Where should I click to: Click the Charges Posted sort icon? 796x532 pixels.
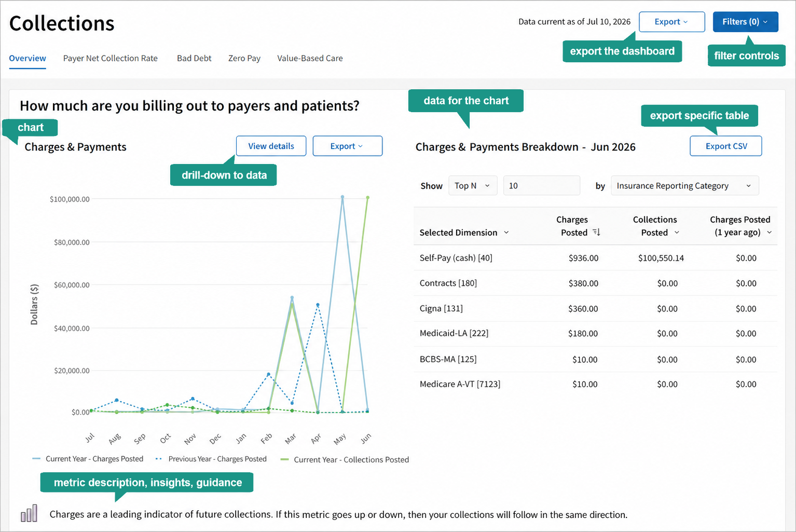[596, 233]
